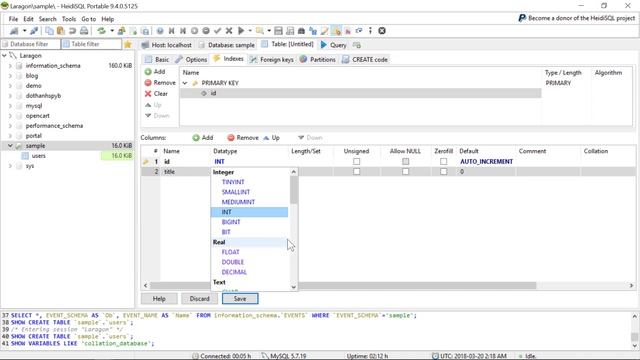This screenshot has width=640, height=360.
Task: Go to first row toolbar icon
Action: click(x=171, y=31)
